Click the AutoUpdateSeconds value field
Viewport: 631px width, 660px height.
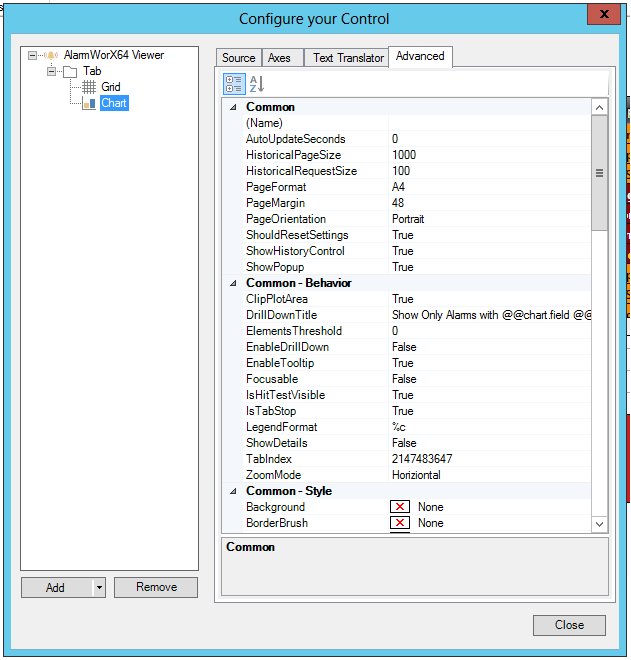pos(490,139)
